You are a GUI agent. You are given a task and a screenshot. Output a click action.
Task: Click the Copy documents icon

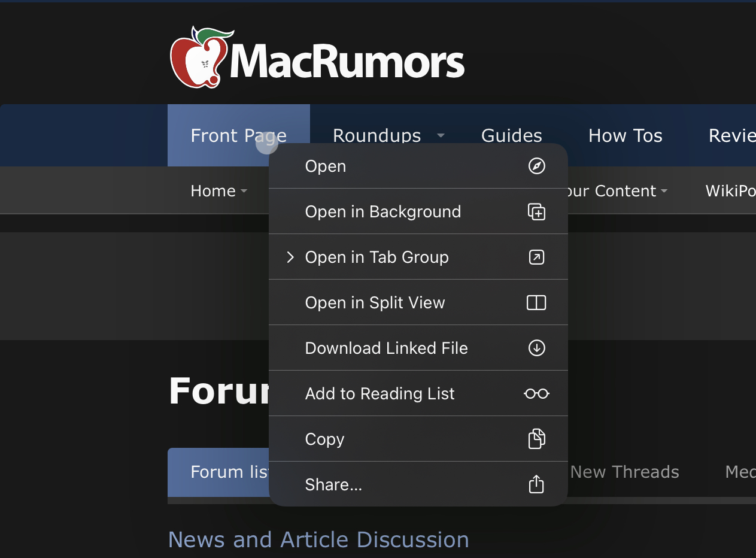click(x=536, y=439)
